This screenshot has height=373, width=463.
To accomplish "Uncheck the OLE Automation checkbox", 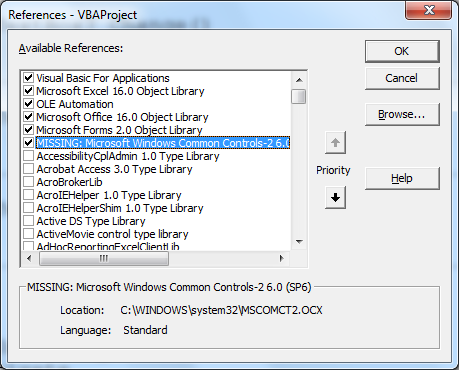I will pos(29,104).
